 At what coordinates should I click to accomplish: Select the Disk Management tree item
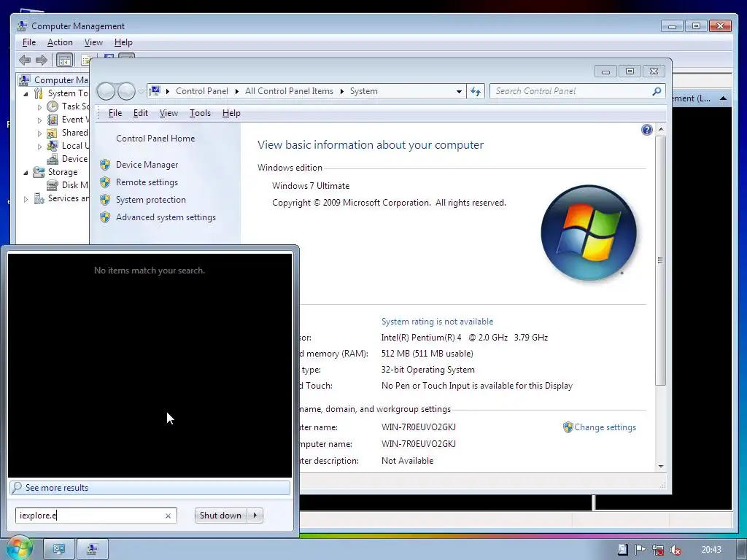tap(75, 185)
